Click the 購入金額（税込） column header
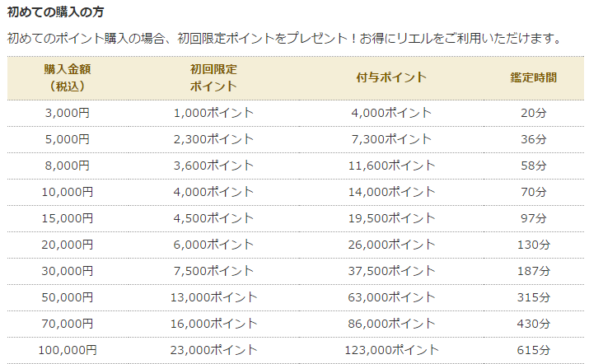The image size is (589, 364). [68, 77]
